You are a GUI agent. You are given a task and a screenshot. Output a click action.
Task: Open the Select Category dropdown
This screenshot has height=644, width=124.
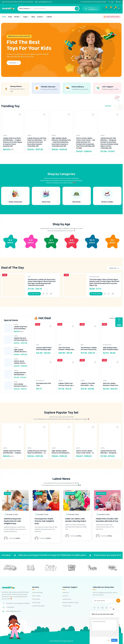click(25, 9)
